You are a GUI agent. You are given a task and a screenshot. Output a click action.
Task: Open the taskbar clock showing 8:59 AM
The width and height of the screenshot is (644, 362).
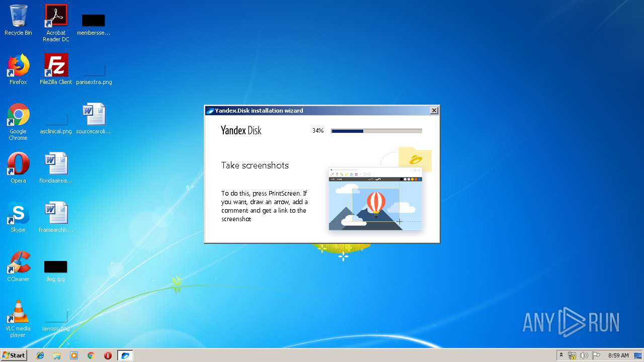[618, 355]
